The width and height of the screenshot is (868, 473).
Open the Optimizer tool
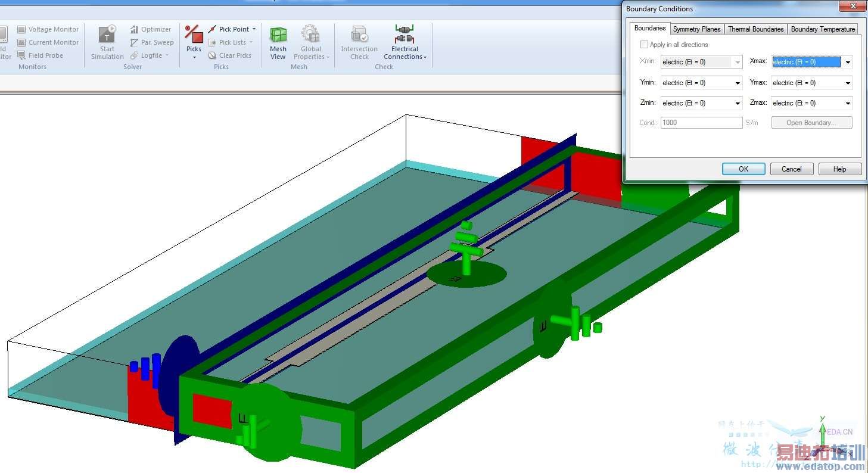point(151,29)
